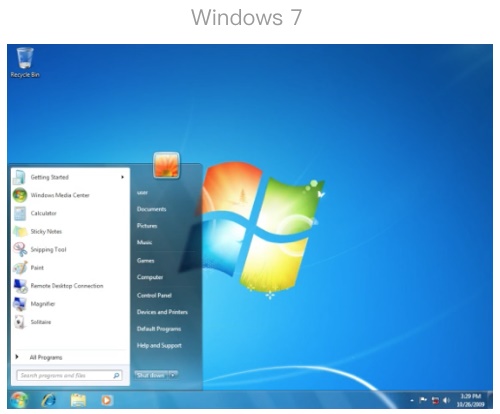Select the Remote Desktop Connection label

(67, 286)
